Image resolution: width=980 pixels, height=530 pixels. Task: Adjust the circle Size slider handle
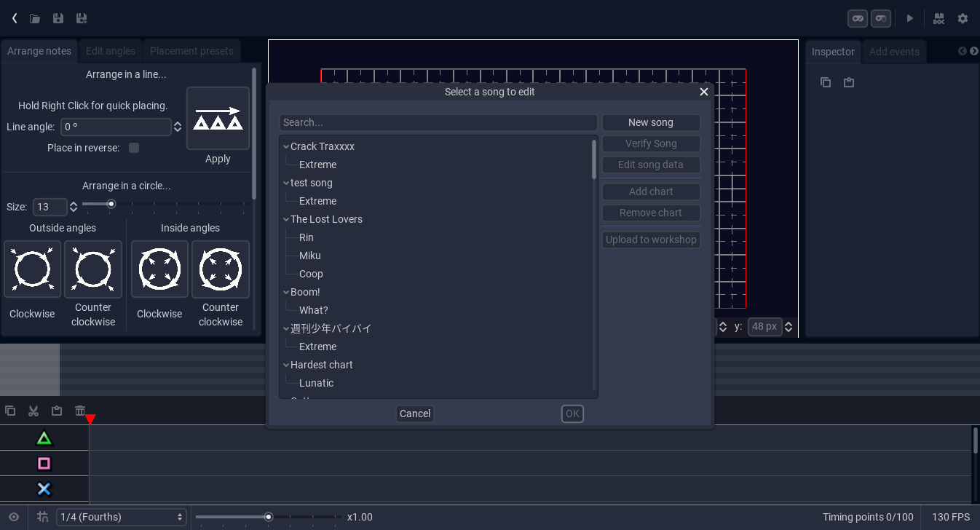(x=111, y=204)
